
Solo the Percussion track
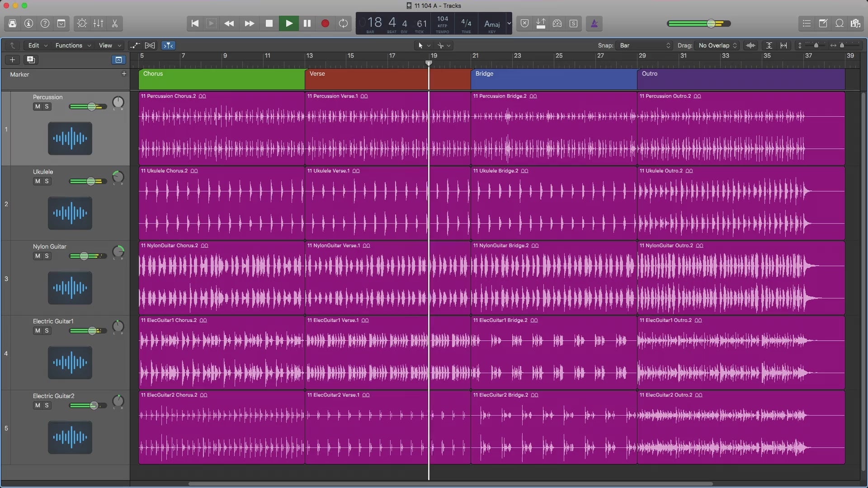(x=47, y=107)
